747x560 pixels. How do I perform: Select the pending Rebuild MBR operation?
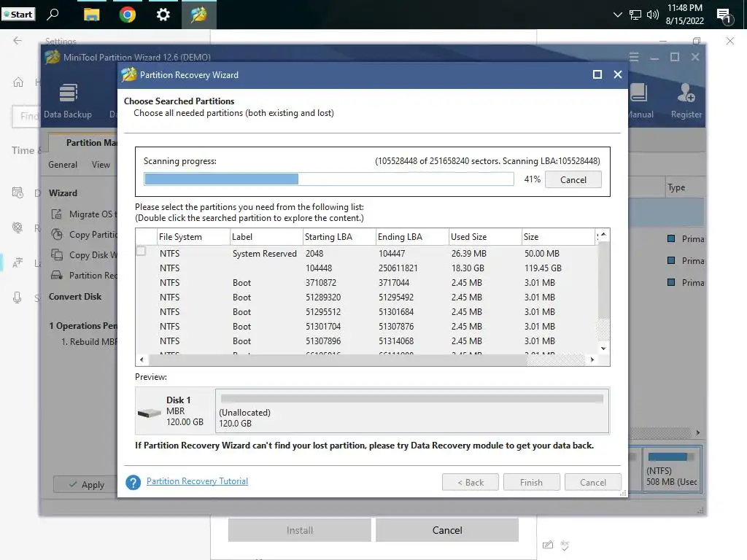tap(89, 341)
